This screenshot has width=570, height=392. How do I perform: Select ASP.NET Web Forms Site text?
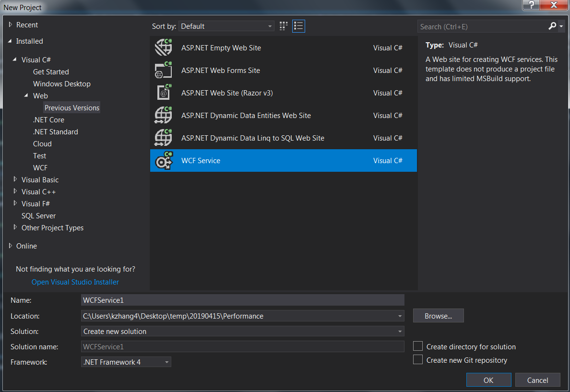(x=221, y=71)
